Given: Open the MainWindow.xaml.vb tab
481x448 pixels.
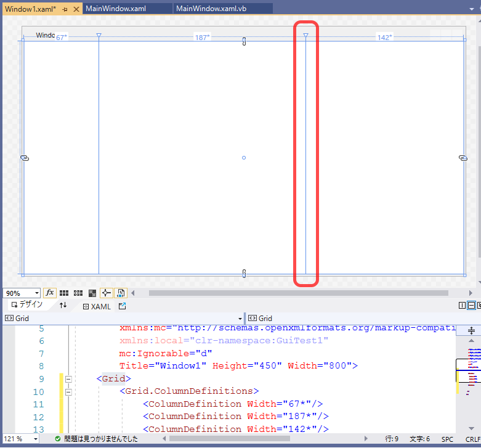Looking at the screenshot, I should click(211, 9).
